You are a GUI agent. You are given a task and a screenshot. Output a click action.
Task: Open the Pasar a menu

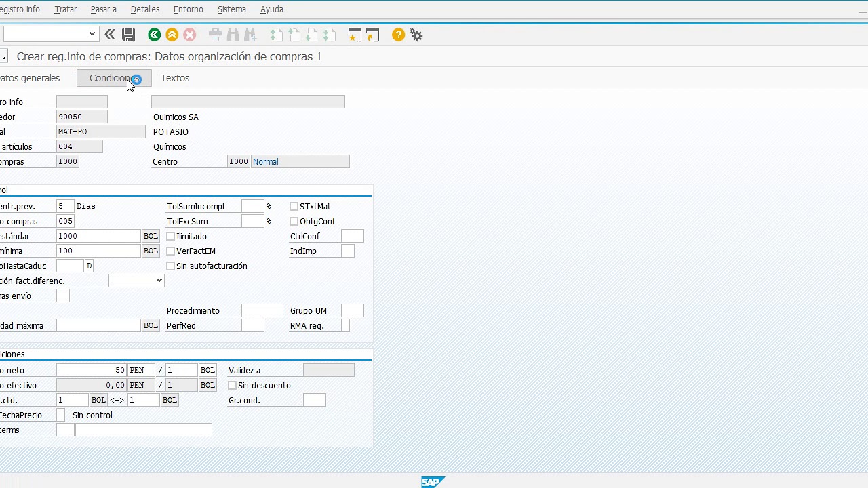coord(104,9)
